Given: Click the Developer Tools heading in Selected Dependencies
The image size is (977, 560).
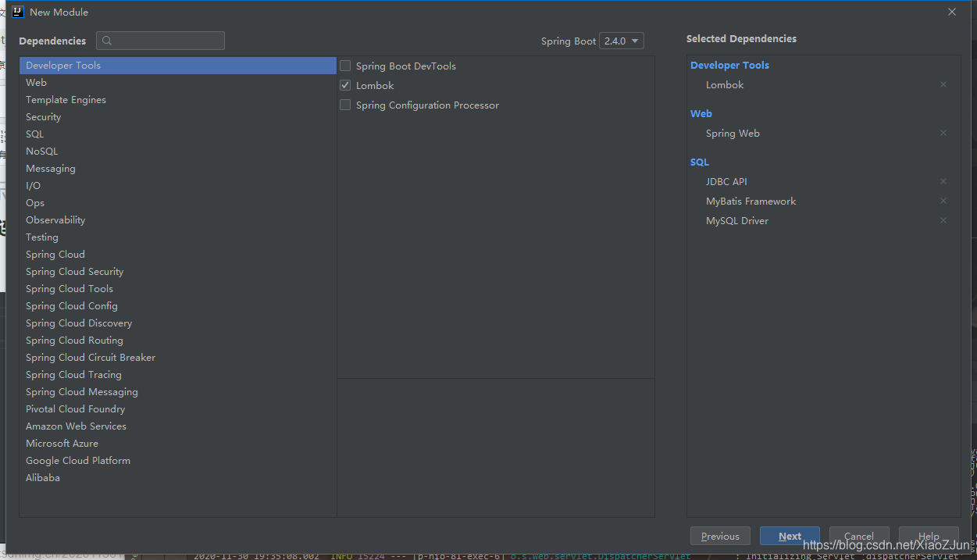Looking at the screenshot, I should coord(729,65).
